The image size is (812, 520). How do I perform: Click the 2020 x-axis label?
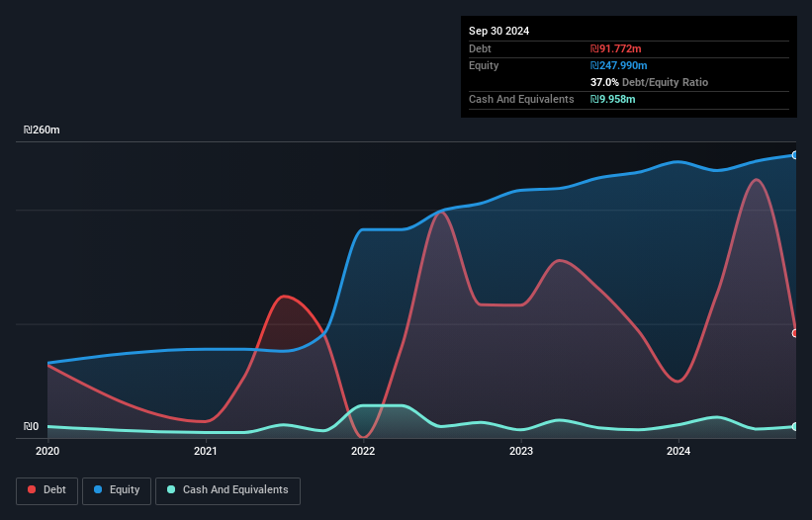(47, 451)
